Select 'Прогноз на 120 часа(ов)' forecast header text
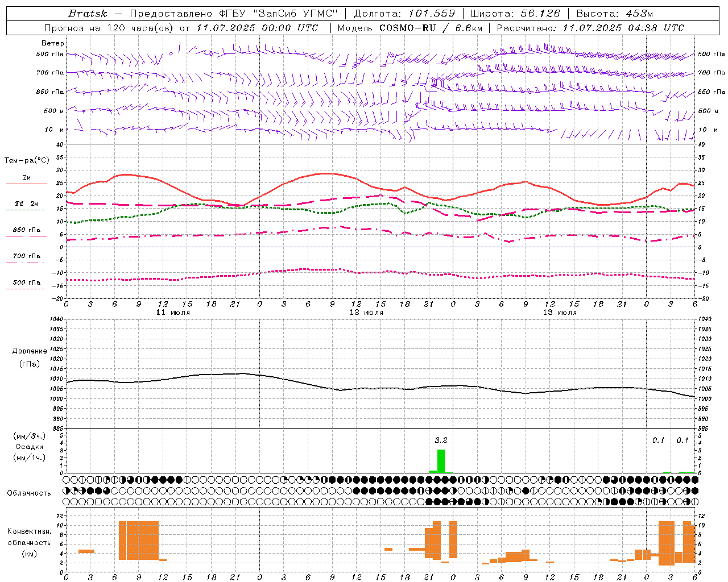This screenshot has width=728, height=582. (109, 28)
